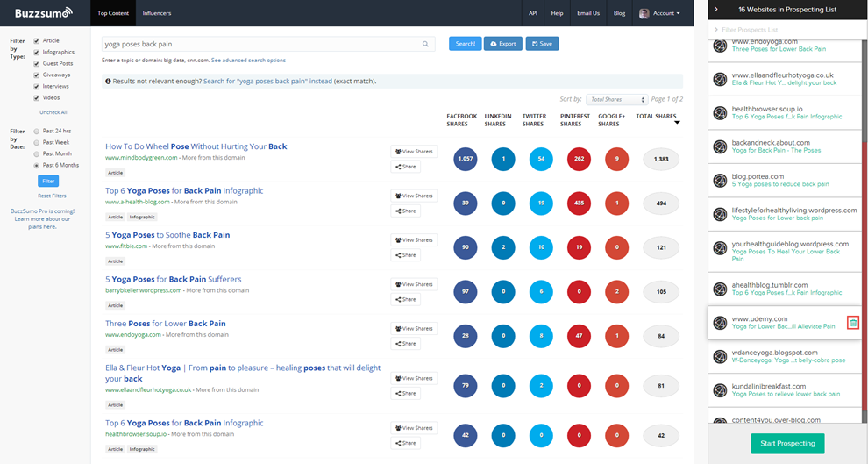
Task: Select Past Week date filter
Action: (37, 143)
